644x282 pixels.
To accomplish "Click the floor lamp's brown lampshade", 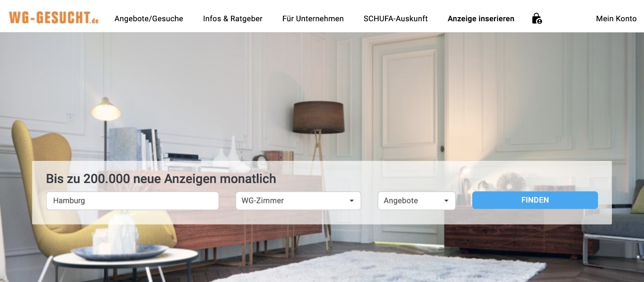I will (318, 117).
